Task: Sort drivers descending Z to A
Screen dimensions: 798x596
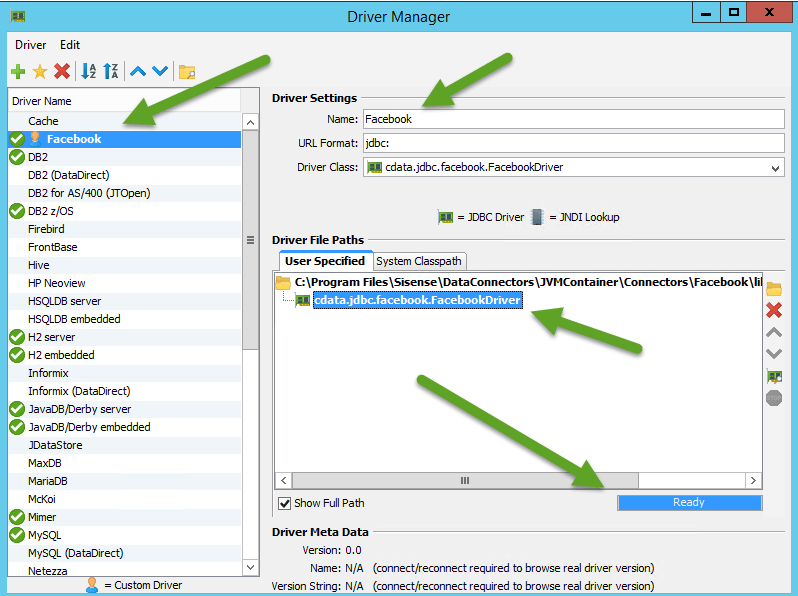Action: coord(110,71)
